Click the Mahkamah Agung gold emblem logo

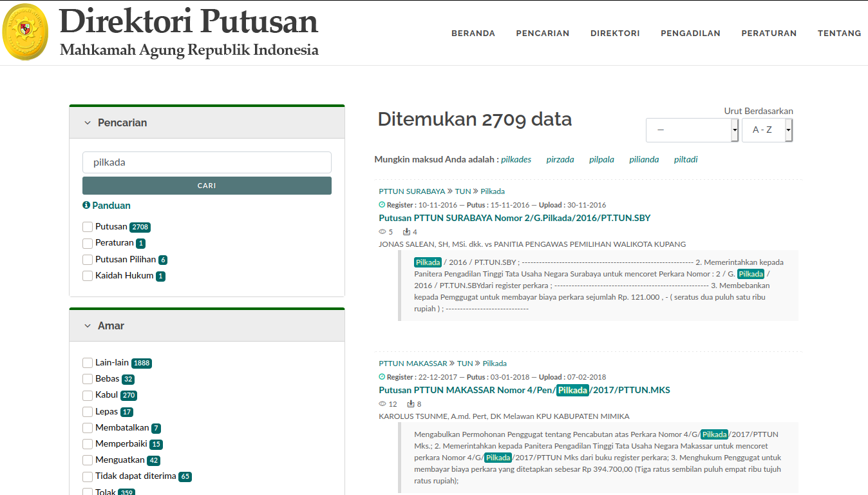[x=26, y=32]
